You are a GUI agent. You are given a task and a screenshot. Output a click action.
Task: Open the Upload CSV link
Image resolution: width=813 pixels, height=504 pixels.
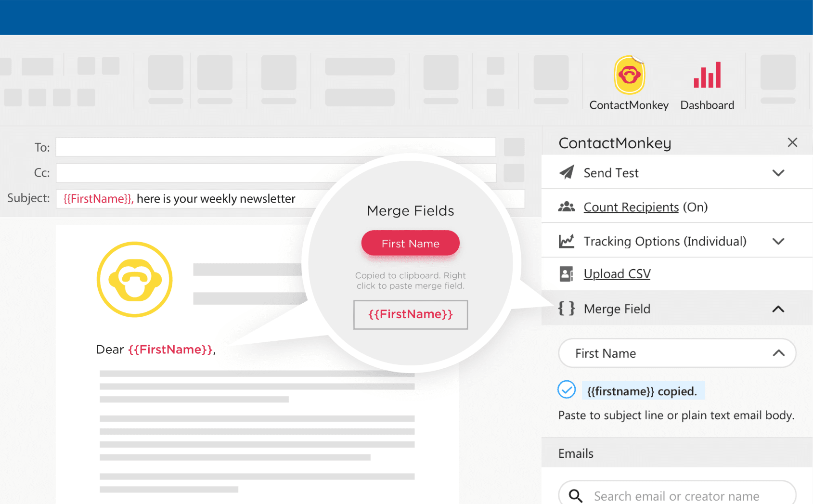pos(617,273)
